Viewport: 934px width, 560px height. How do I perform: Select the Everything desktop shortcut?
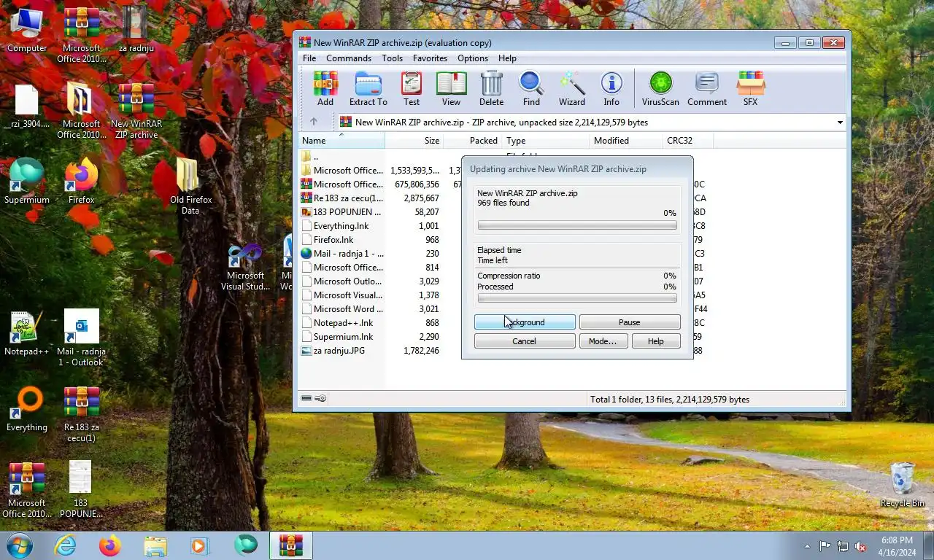(27, 410)
